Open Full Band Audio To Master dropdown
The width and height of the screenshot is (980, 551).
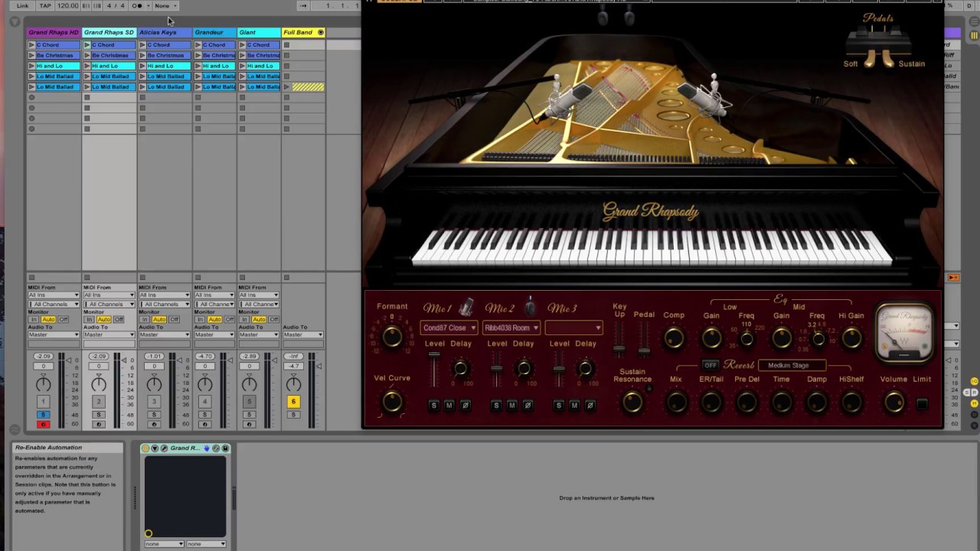[x=303, y=334]
